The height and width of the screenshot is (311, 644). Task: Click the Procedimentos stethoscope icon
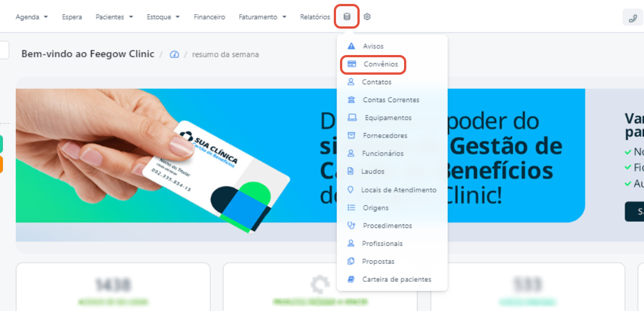pos(351,225)
